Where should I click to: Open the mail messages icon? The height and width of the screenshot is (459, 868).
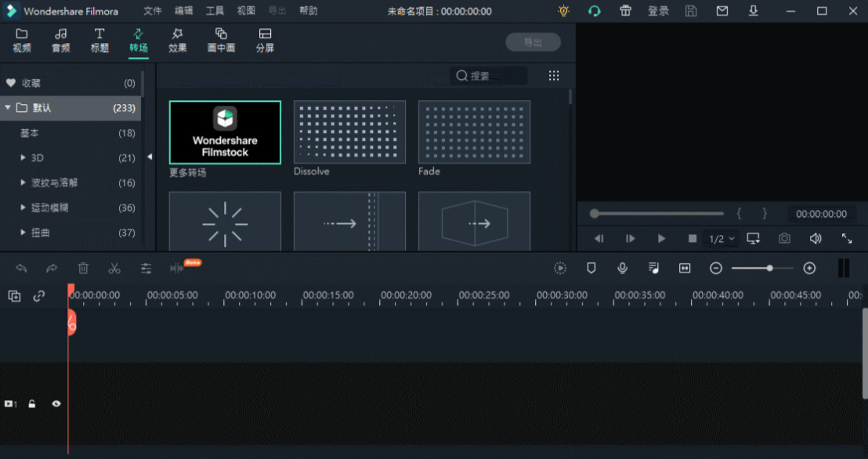click(722, 11)
